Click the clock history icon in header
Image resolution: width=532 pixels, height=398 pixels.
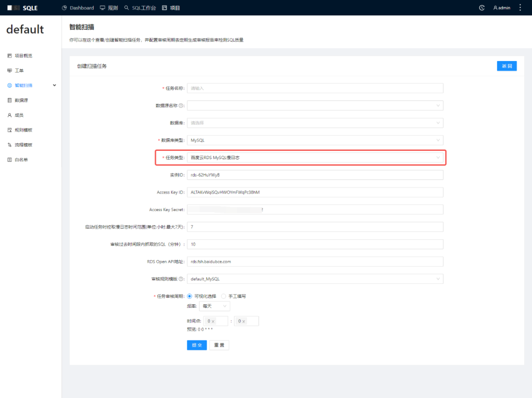tap(481, 8)
